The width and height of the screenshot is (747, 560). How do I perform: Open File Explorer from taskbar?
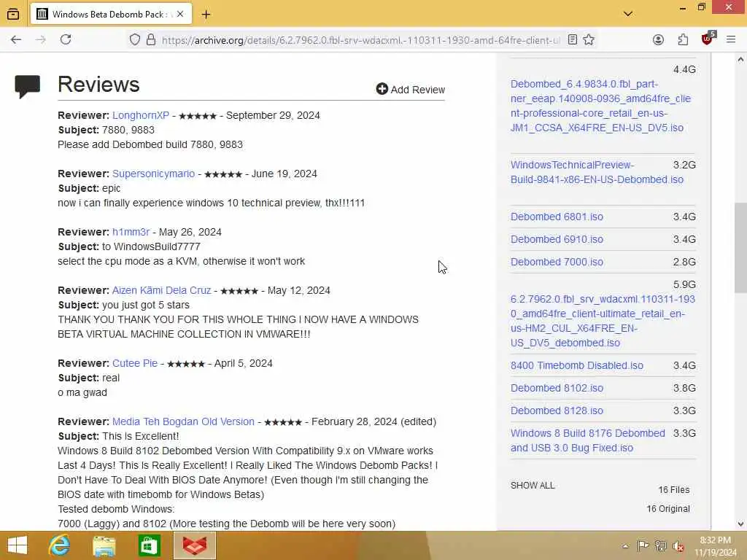tap(104, 545)
